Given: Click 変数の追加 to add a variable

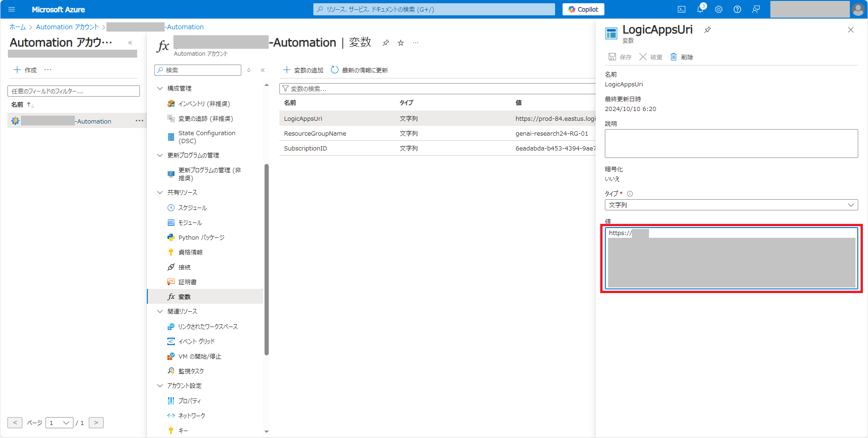Looking at the screenshot, I should coord(305,70).
